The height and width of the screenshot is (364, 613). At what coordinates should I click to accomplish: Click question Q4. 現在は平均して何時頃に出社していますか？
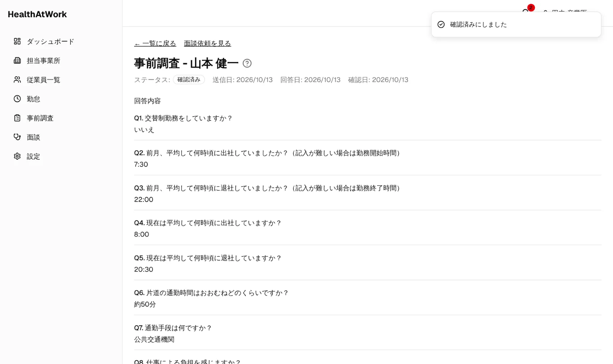(x=208, y=223)
